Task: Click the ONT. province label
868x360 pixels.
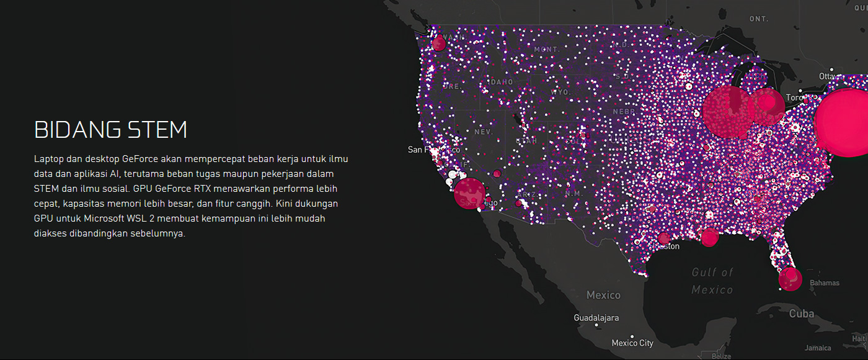Action: point(759,19)
